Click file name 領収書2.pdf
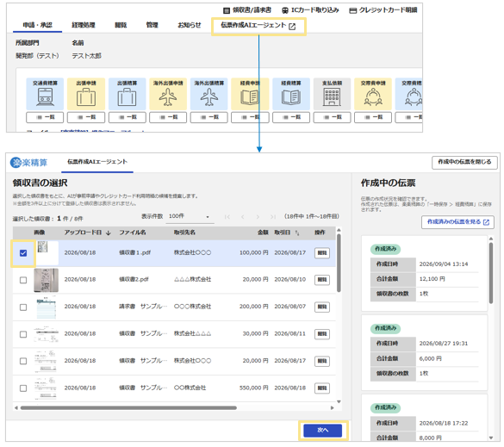Viewport: 504px width, 447px height. (134, 280)
